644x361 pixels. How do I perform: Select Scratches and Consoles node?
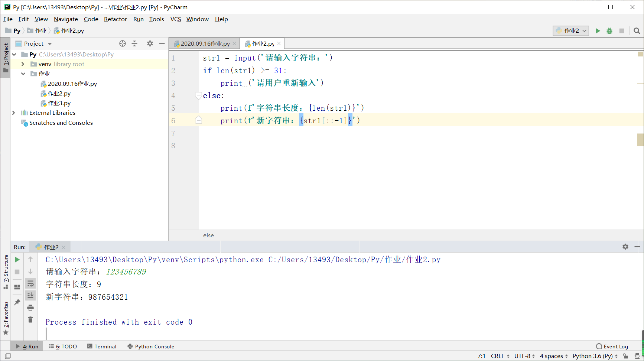(x=61, y=123)
